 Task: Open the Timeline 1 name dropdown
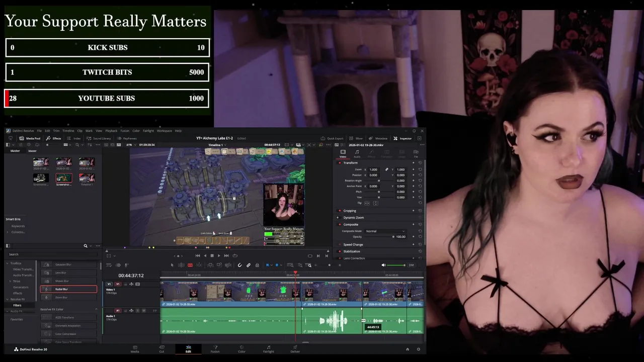tap(217, 145)
